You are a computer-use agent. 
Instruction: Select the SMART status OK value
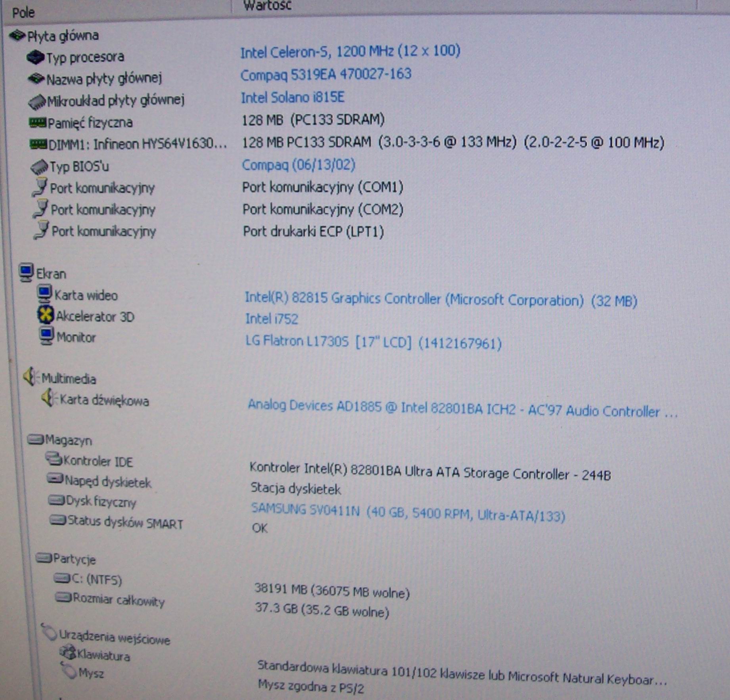tap(260, 528)
